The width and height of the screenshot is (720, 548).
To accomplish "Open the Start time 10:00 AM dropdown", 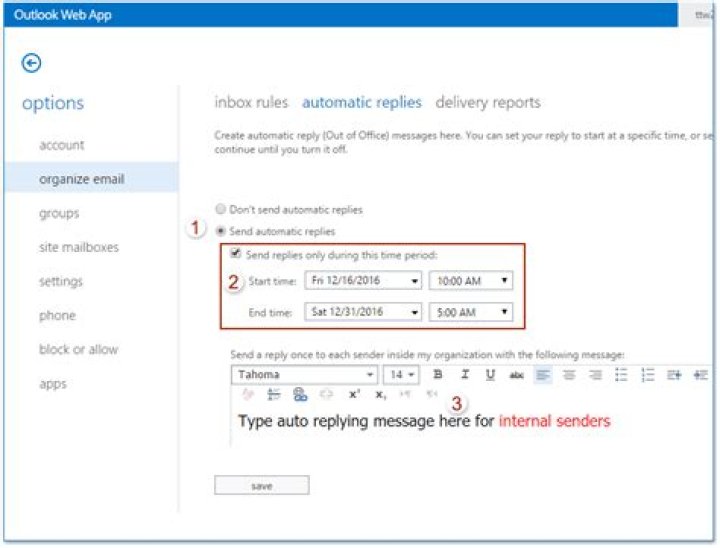I will [x=471, y=280].
